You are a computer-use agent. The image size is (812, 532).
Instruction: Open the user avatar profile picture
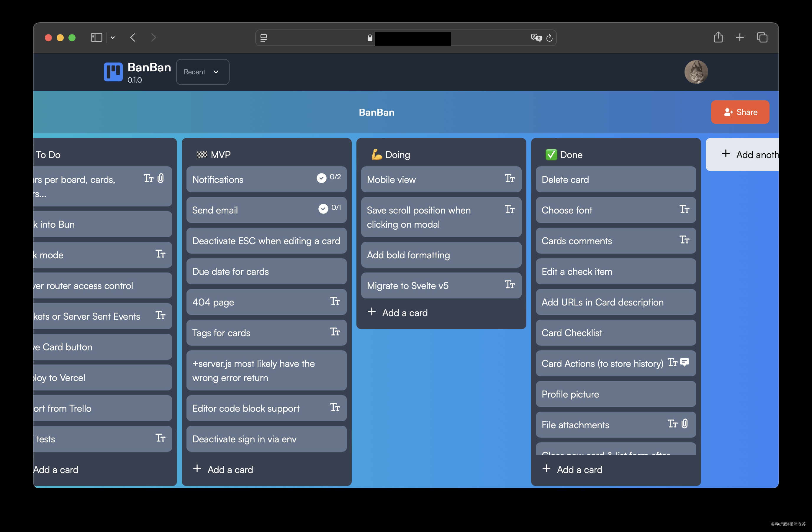coord(696,72)
